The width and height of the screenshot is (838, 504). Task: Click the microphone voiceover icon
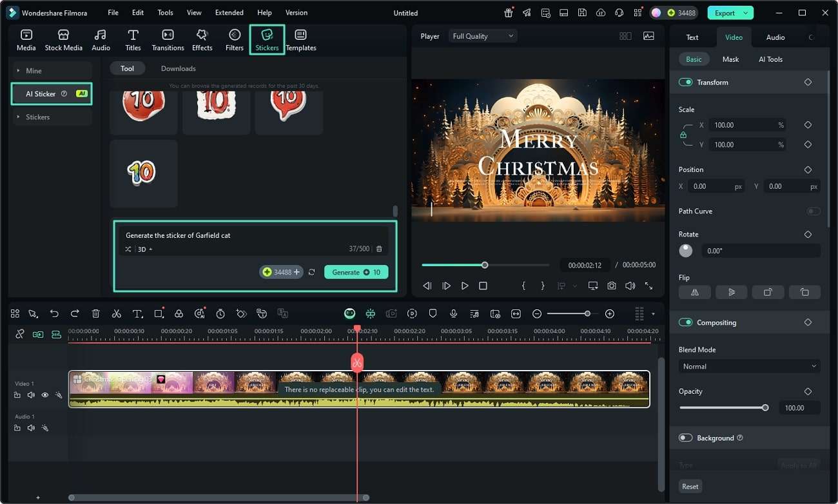click(x=454, y=314)
